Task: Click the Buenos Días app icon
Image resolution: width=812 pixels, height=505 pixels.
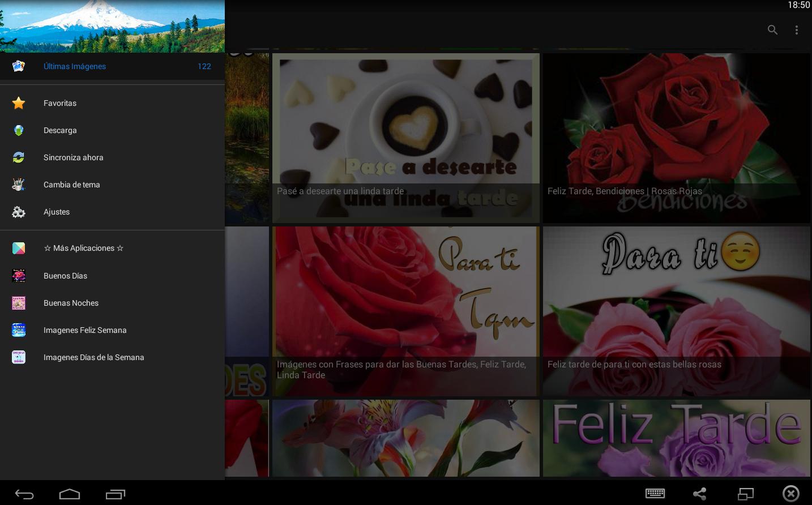Action: coord(19,276)
